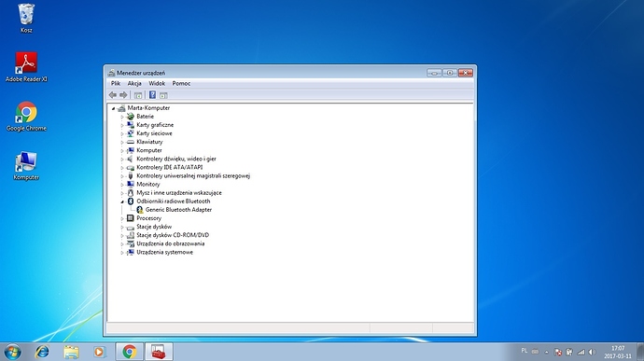
Task: Select the Generic Bluetooth Adapter entry
Action: click(178, 210)
